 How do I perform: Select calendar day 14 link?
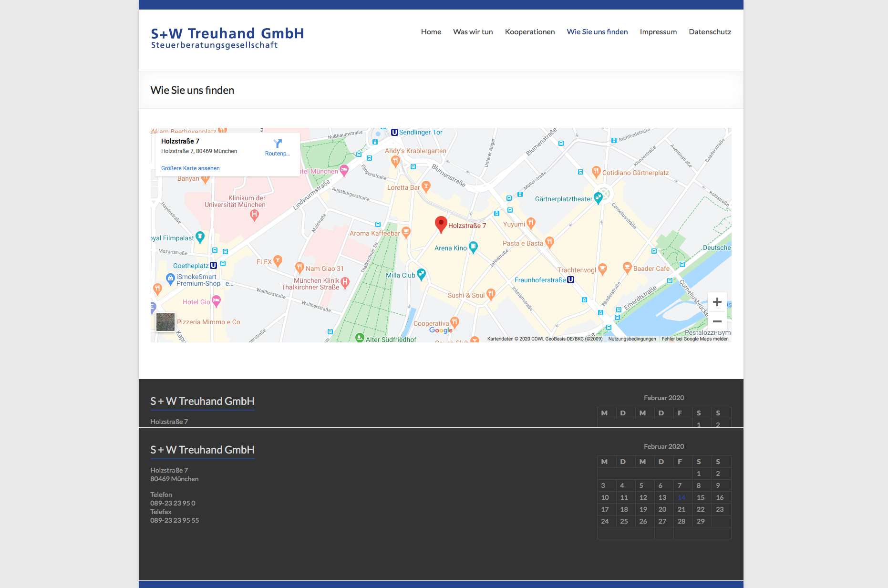681,497
